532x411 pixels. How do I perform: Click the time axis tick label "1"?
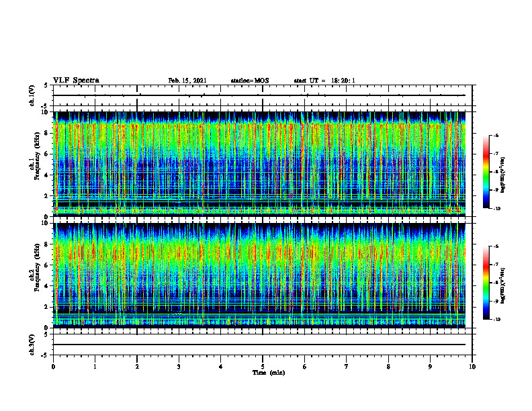(x=95, y=367)
